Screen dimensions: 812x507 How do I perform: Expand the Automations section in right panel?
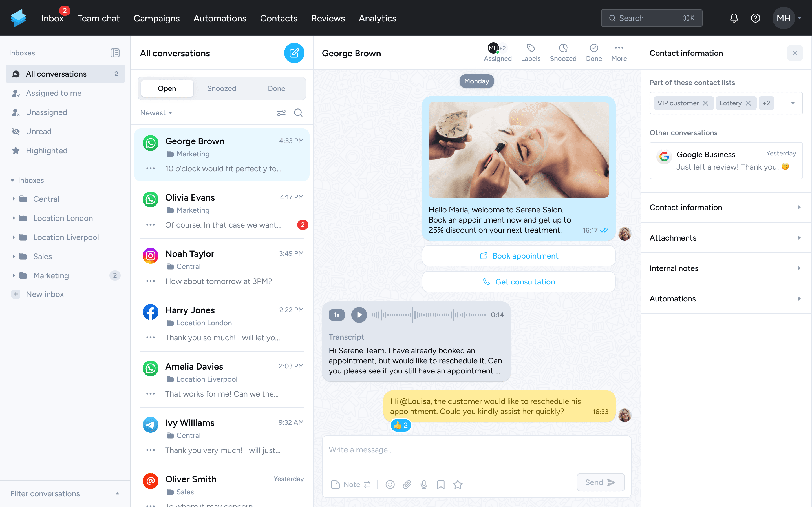point(797,298)
